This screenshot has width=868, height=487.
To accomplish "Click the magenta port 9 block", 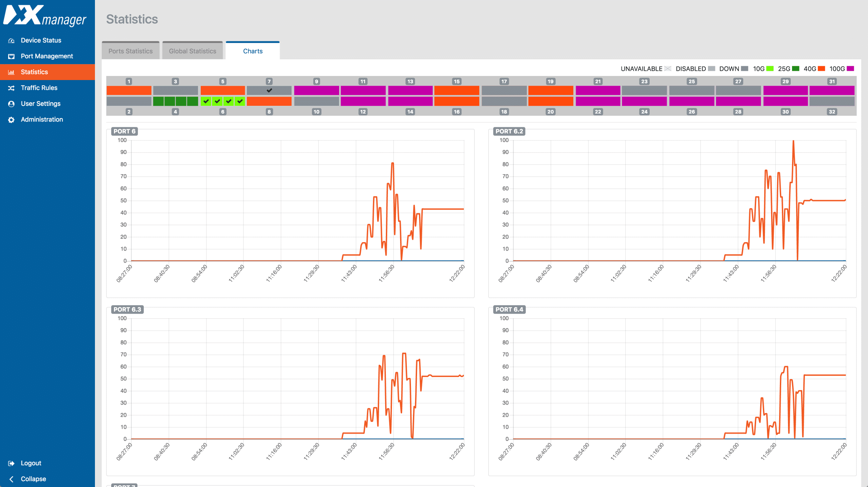I will 316,91.
